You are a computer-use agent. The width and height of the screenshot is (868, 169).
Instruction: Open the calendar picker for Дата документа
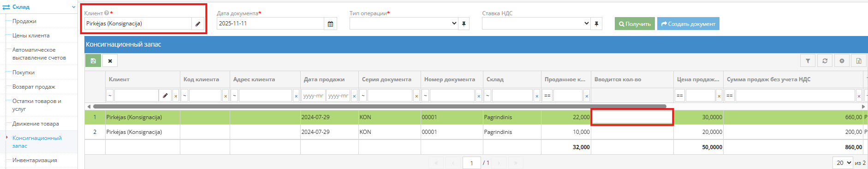[x=330, y=24]
